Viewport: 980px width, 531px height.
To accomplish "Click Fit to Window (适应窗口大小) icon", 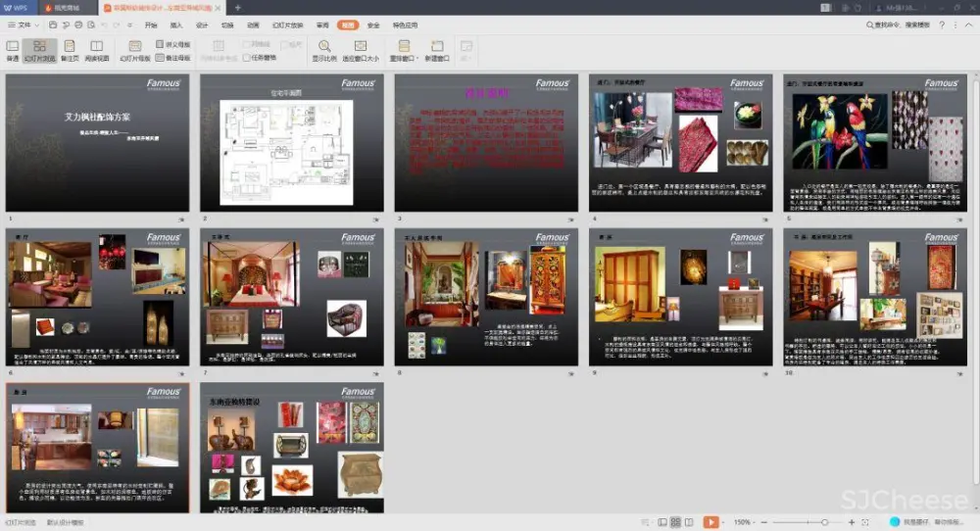I will pos(360,46).
